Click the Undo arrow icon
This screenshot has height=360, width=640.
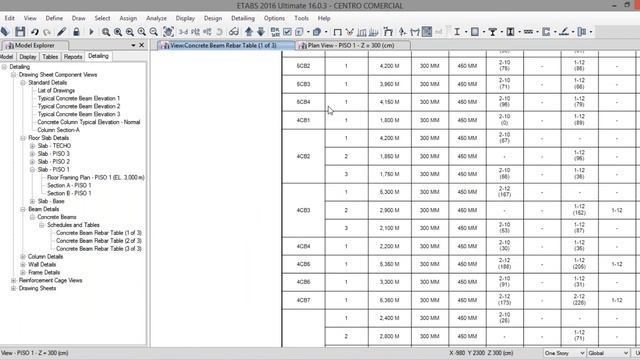35,32
